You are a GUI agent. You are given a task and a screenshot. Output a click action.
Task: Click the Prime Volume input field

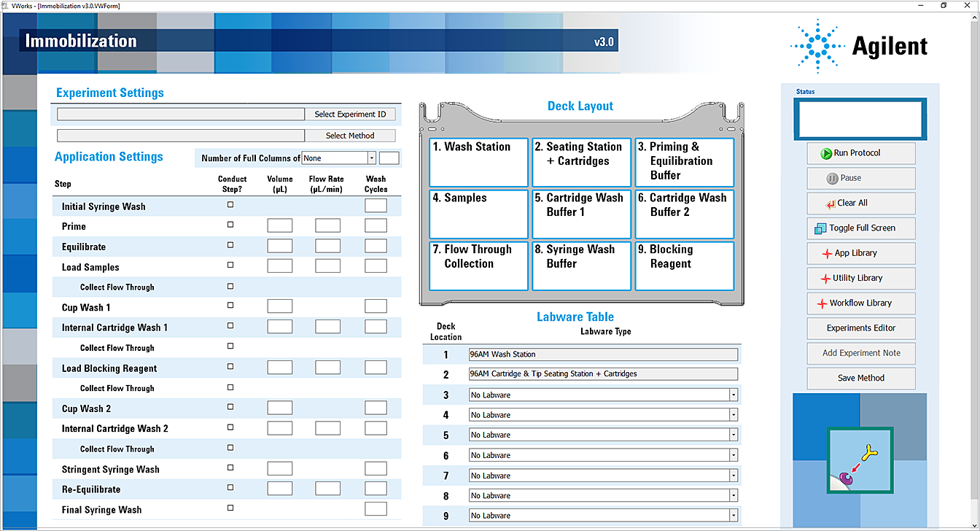click(280, 226)
